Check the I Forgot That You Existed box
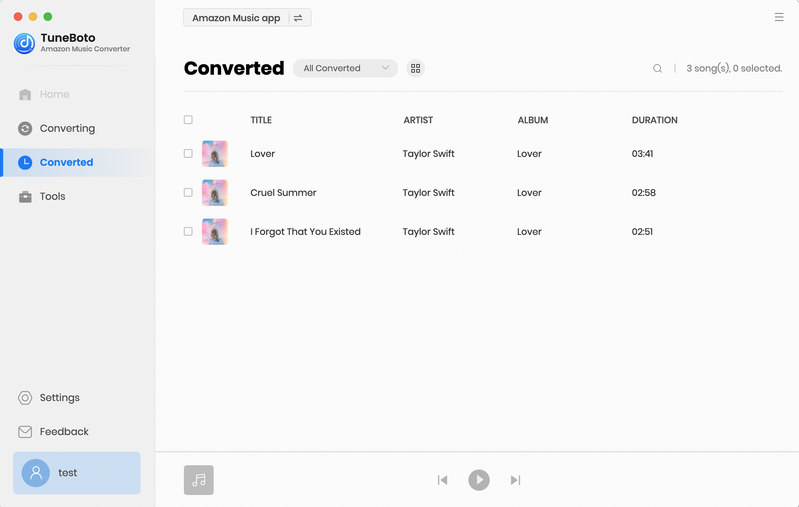 point(188,231)
